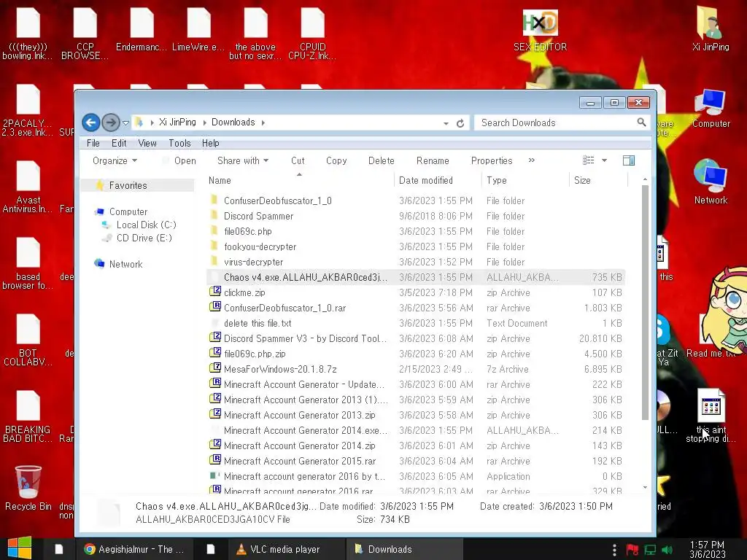The width and height of the screenshot is (747, 560).
Task: Select Computer in navigation pane
Action: [x=128, y=211]
